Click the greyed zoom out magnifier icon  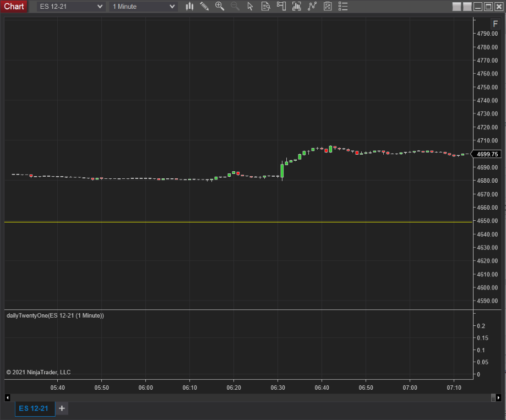235,6
